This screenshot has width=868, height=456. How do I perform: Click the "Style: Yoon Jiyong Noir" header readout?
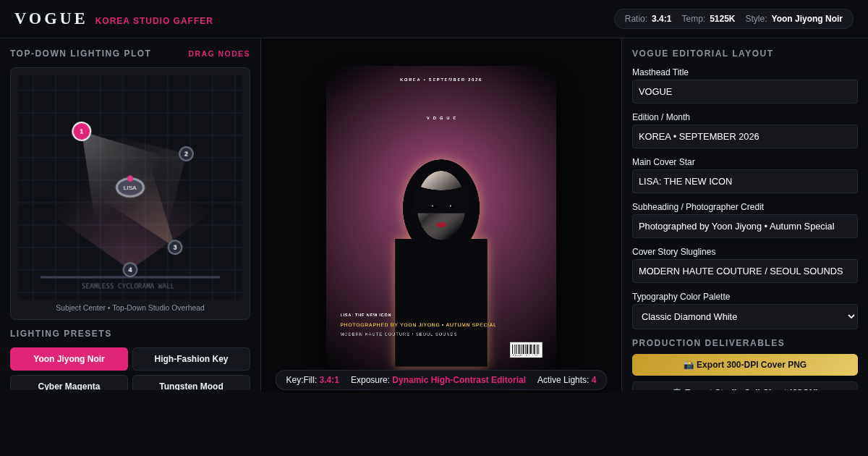(793, 19)
